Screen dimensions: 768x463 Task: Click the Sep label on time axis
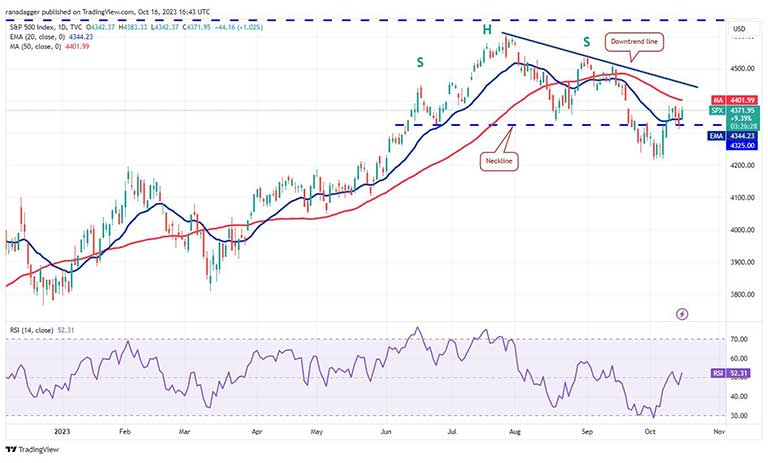(x=587, y=432)
